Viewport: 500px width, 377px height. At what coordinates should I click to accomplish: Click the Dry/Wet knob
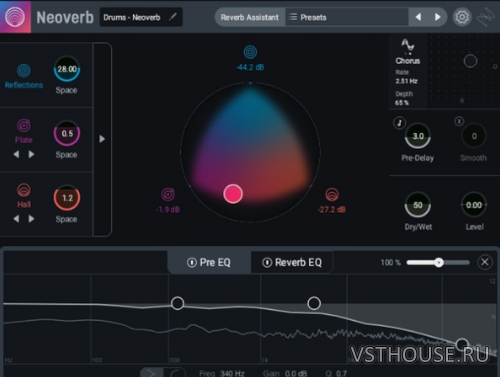point(418,205)
